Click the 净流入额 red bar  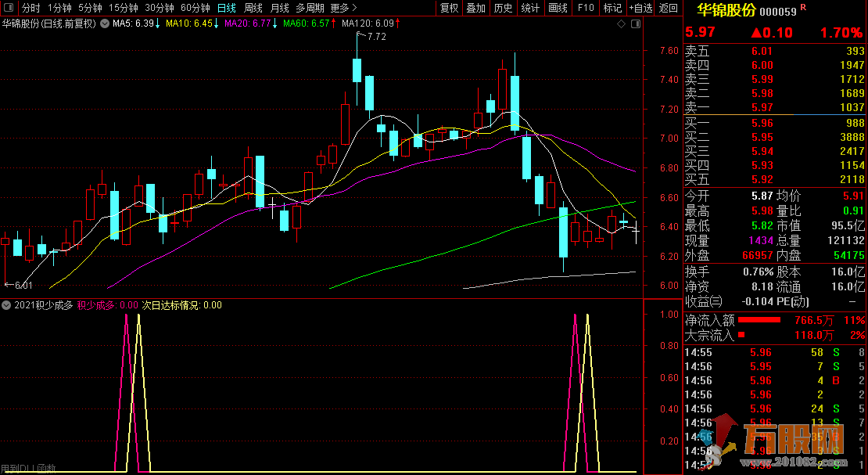759,320
